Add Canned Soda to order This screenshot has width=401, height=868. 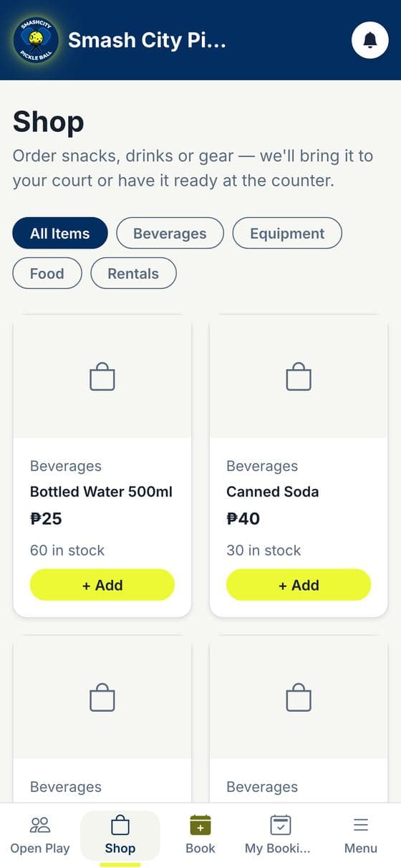[x=299, y=585]
